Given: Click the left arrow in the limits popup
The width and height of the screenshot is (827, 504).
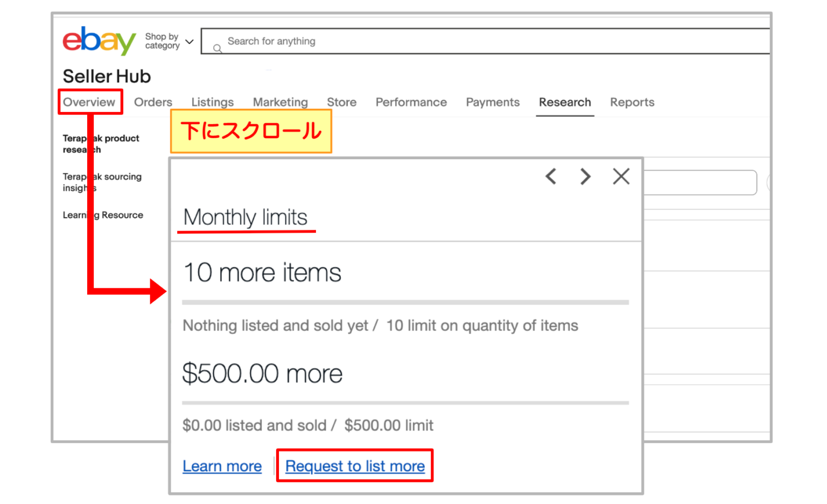Looking at the screenshot, I should click(x=551, y=176).
